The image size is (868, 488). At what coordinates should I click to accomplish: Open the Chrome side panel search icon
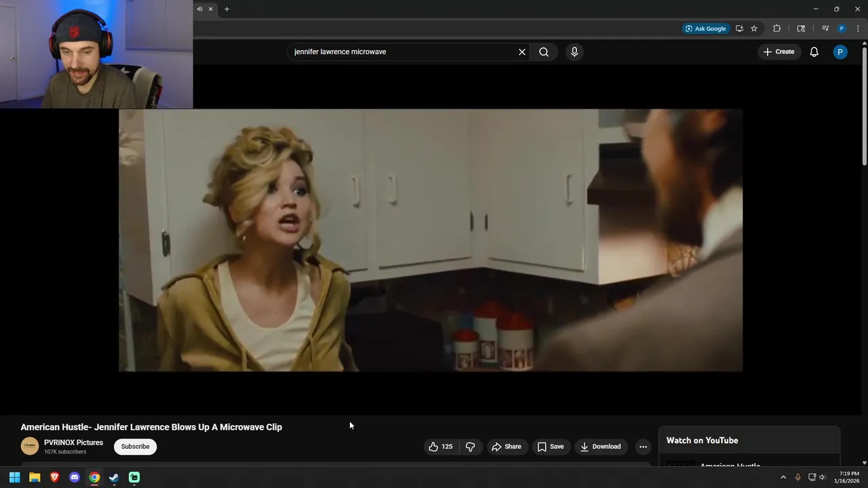coord(801,28)
